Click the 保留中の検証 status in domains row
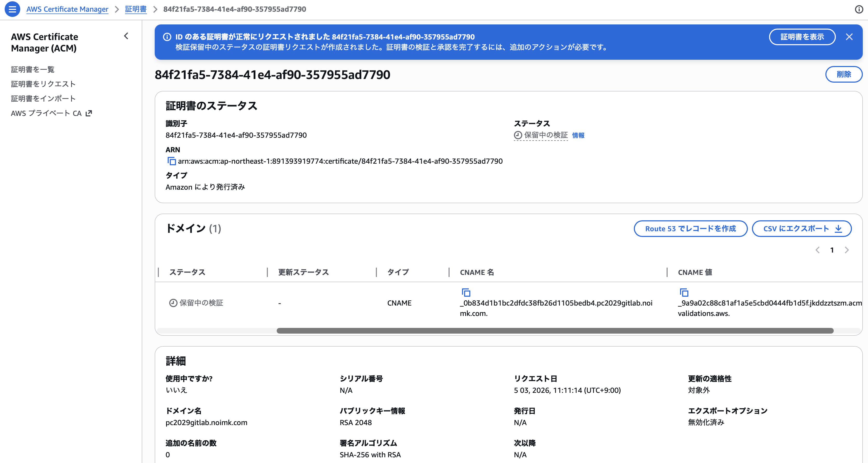Screen dimensions: 868x463 tap(196, 303)
